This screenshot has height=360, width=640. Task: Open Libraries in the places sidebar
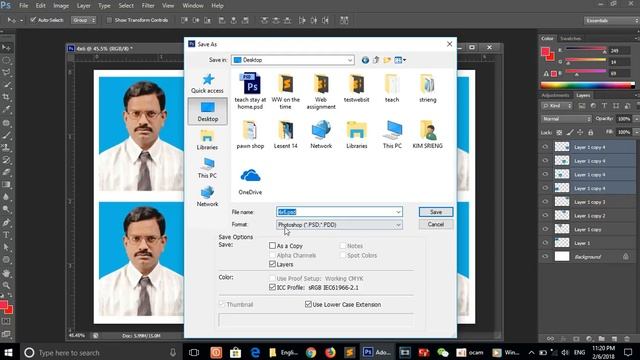click(207, 140)
